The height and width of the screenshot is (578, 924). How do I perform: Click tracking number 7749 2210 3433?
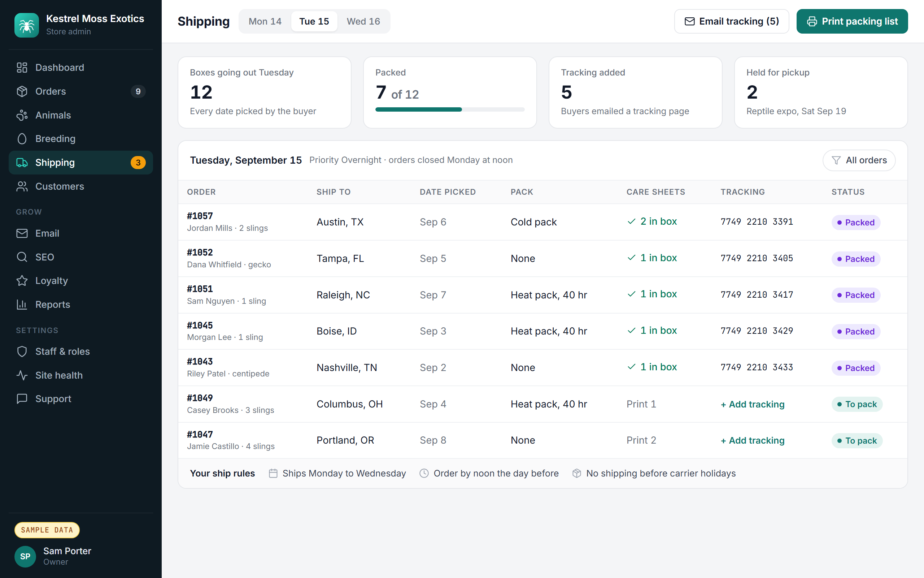[x=757, y=367]
